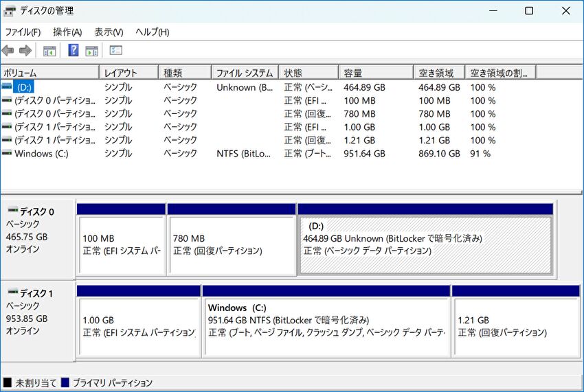584x392 pixels.
Task: Click the settings checklist toolbar icon
Action: [x=116, y=51]
